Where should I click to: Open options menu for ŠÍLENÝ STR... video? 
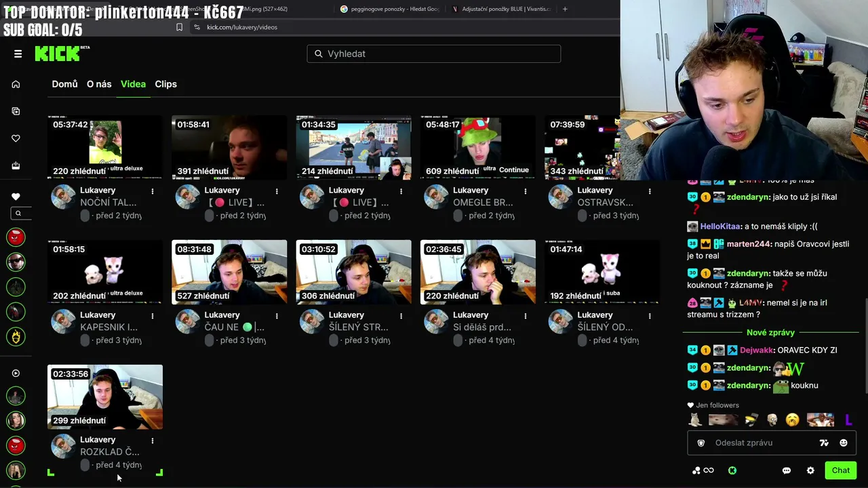[x=401, y=316]
